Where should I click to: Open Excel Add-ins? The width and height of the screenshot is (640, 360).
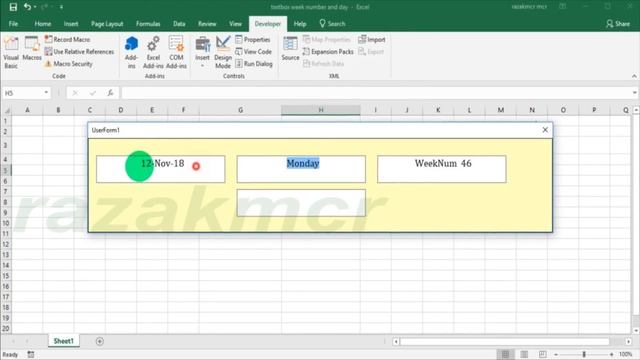coord(153,52)
